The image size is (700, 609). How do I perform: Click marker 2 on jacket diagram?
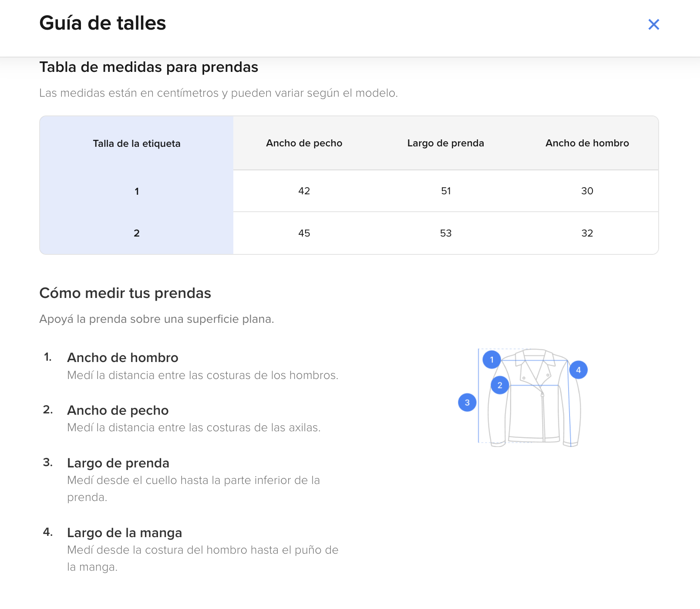click(500, 385)
